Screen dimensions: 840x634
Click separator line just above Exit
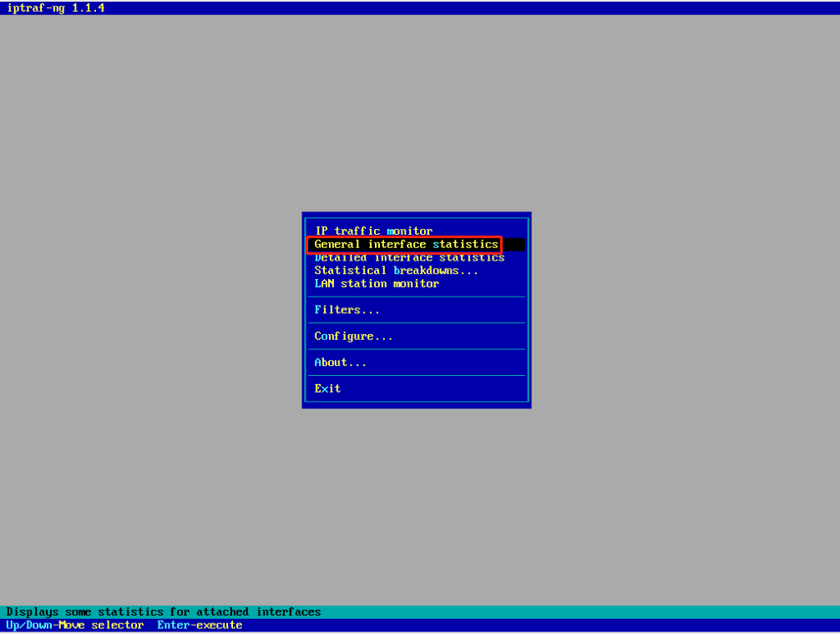[x=417, y=375]
